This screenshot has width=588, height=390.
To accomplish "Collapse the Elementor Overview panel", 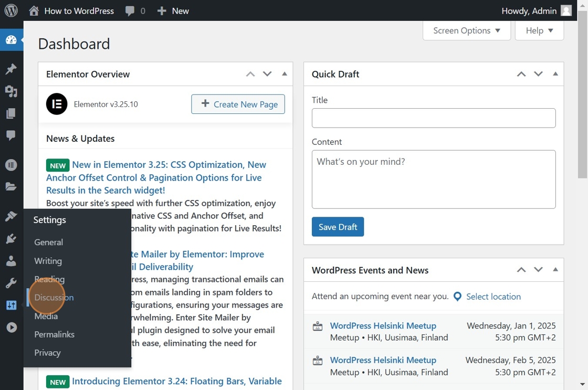I will pos(285,74).
